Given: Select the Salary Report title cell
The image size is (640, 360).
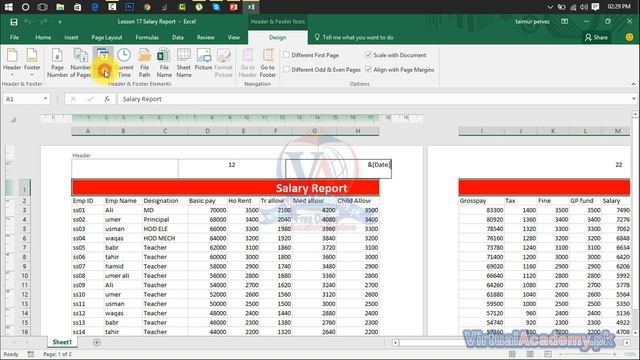Looking at the screenshot, I should (225, 188).
